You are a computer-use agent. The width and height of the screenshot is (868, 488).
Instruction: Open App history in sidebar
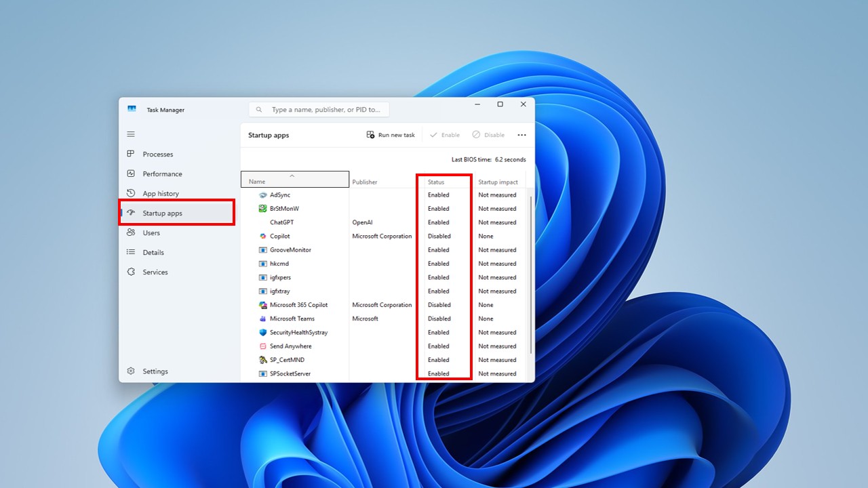[160, 194]
